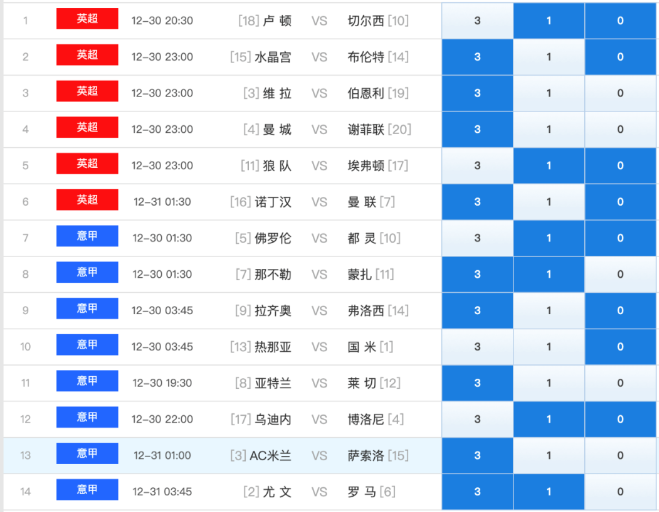Click the team name 博洛尼
659x512 pixels.
point(366,419)
